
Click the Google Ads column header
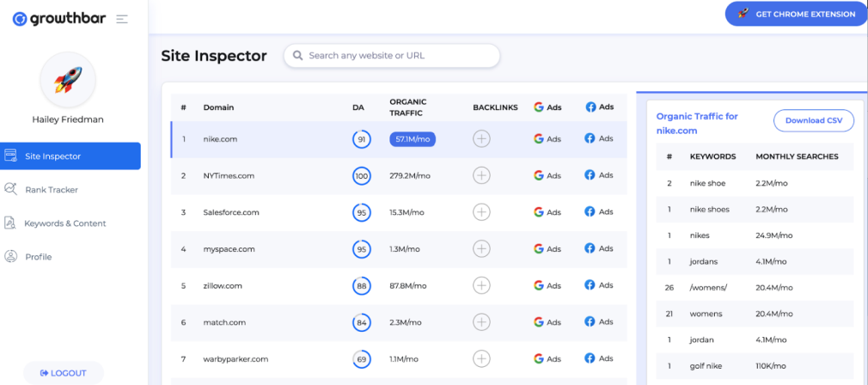(547, 107)
